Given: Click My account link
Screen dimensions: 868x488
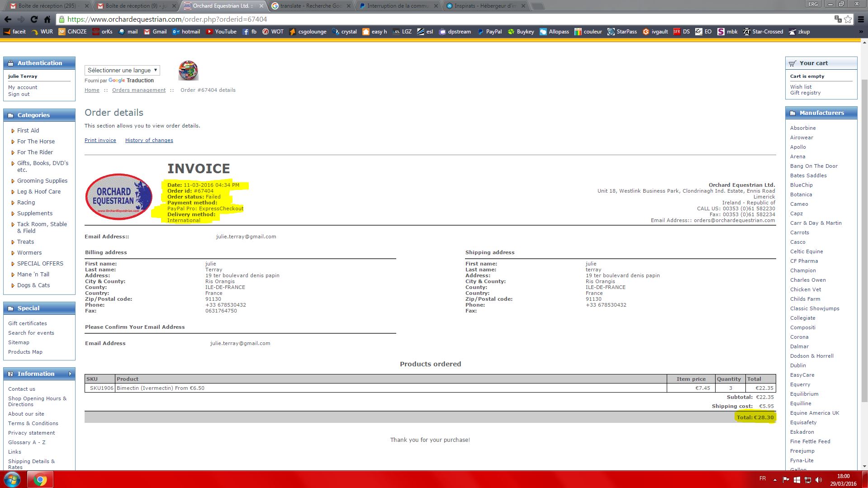Looking at the screenshot, I should 23,87.
